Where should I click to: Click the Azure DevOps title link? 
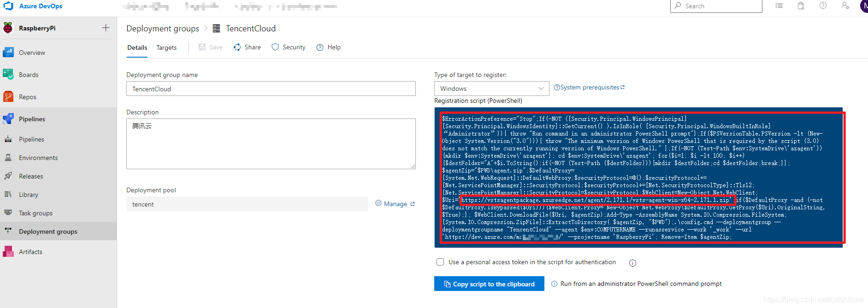point(41,6)
